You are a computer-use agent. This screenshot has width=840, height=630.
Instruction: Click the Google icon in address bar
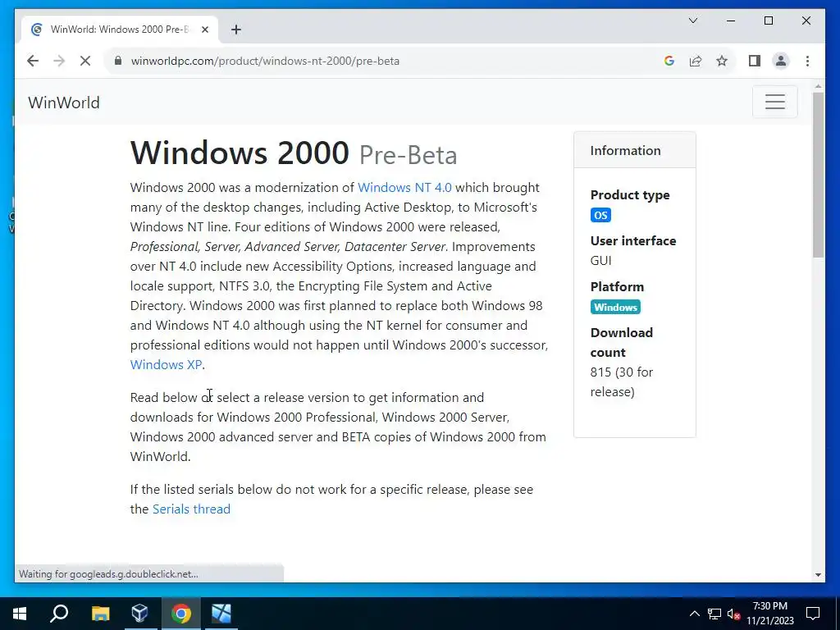point(669,61)
